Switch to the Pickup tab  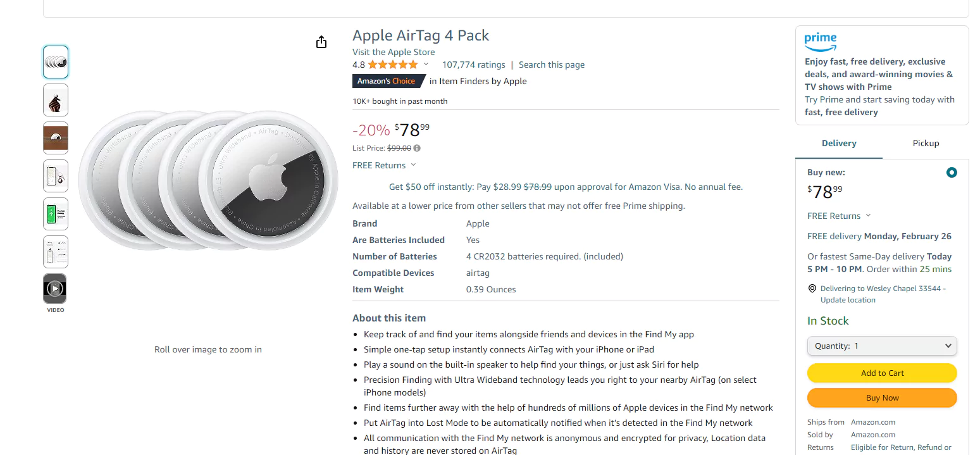[926, 143]
